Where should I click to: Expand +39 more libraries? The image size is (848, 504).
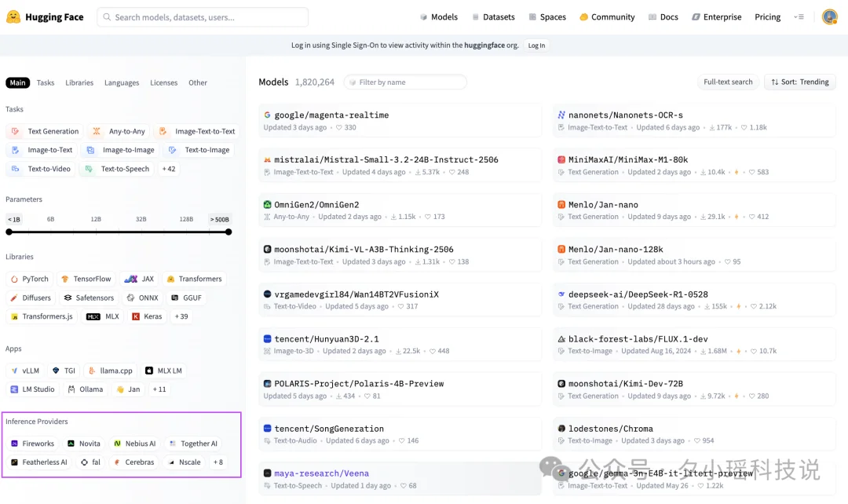(x=181, y=316)
